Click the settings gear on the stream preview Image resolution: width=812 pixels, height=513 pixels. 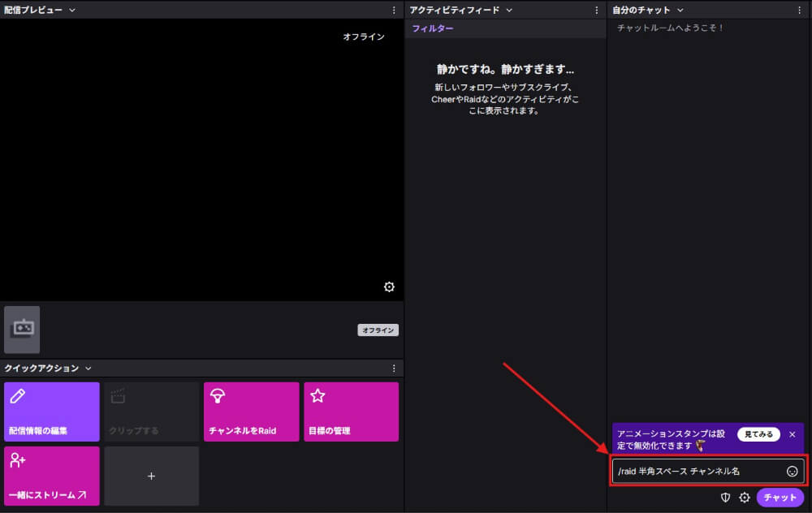coord(389,287)
